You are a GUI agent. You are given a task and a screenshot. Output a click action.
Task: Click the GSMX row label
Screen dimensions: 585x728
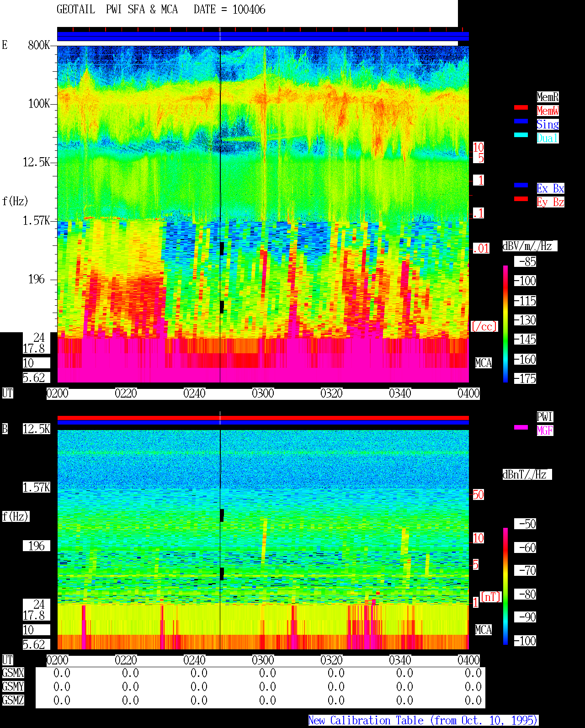click(x=13, y=673)
